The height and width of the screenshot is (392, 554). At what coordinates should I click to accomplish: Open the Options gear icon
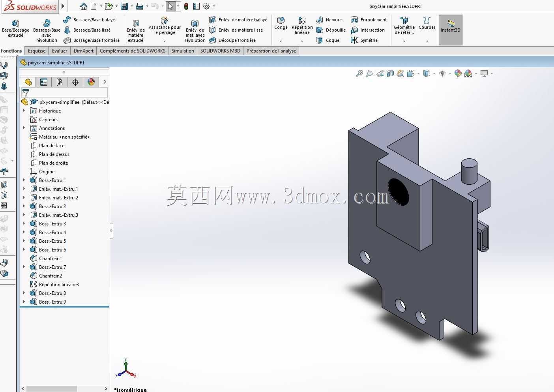coord(206,6)
